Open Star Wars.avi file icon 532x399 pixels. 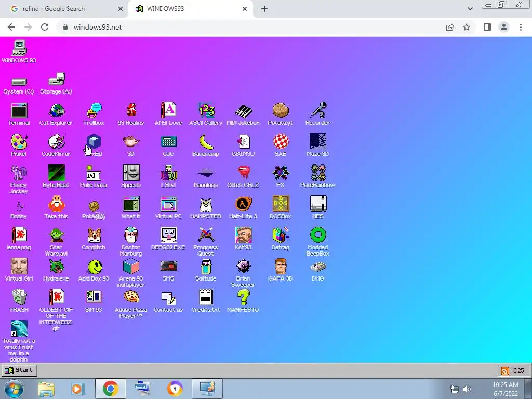tap(56, 242)
